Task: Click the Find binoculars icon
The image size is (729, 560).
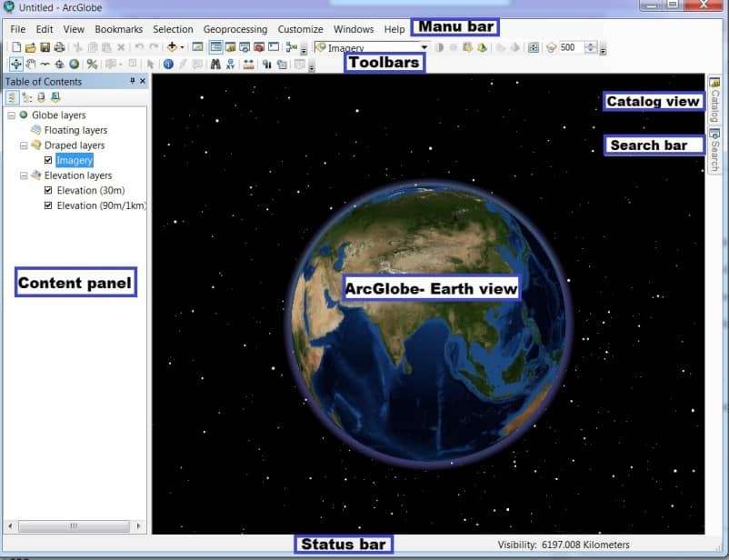Action: 215,65
